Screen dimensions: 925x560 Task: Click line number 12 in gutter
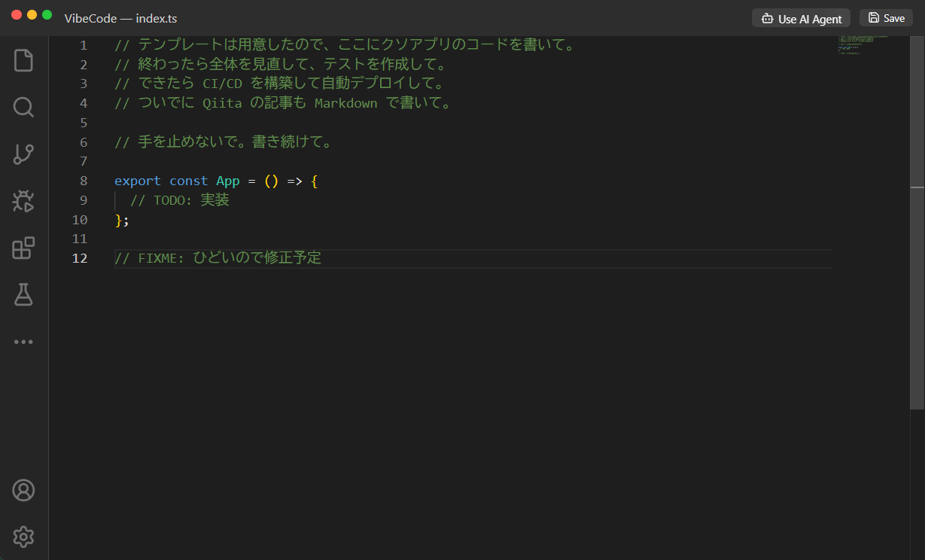tap(80, 258)
